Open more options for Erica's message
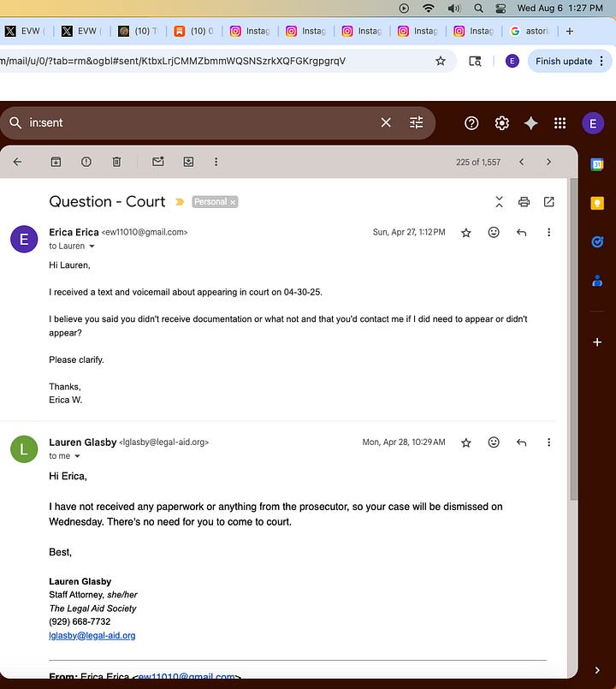This screenshot has width=616, height=689. [548, 232]
